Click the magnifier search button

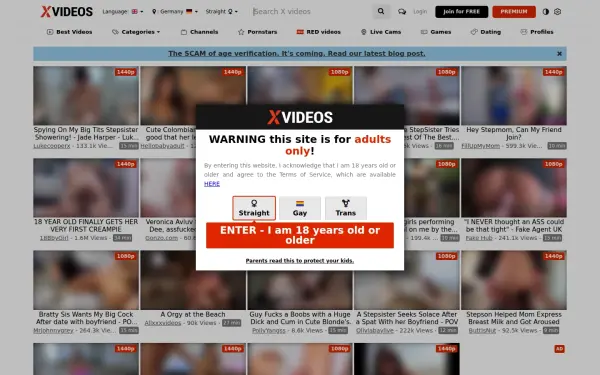[381, 11]
